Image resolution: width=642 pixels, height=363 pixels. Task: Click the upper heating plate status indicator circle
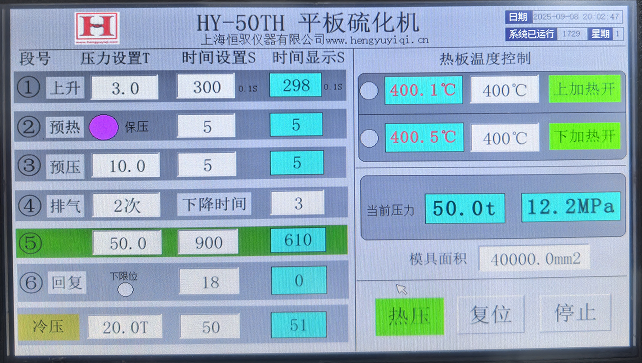(x=368, y=90)
